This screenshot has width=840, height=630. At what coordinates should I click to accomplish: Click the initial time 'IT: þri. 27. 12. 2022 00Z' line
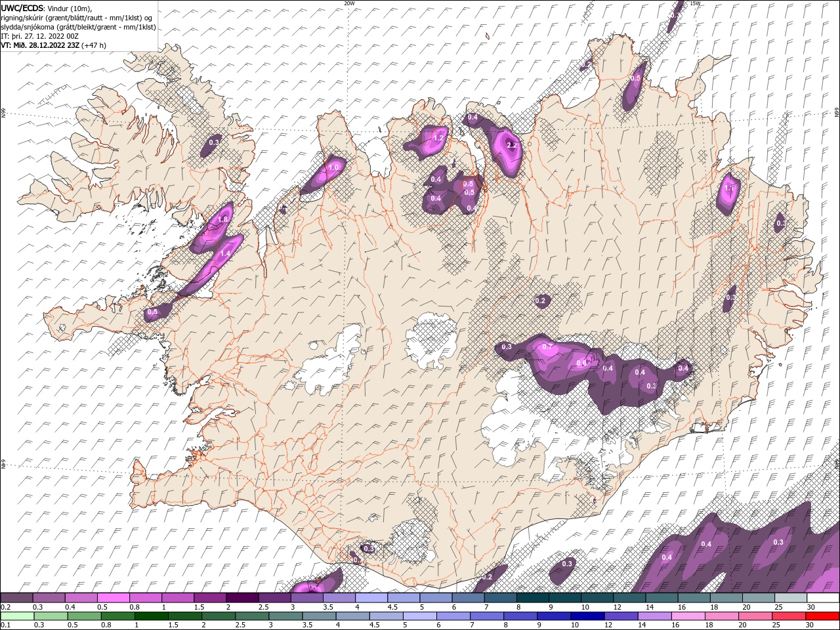40,36
